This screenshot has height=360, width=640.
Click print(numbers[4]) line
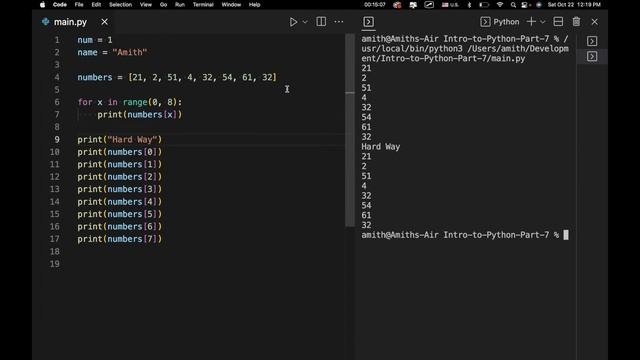pyautogui.click(x=120, y=202)
